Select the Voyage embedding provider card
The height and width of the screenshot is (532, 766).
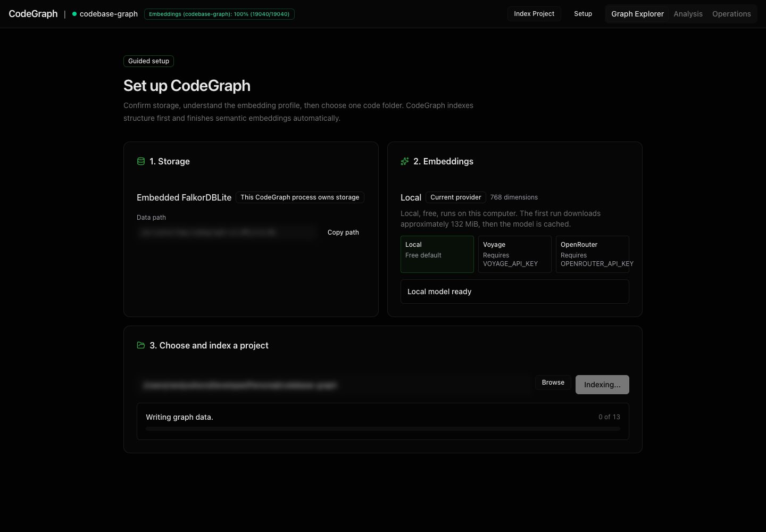[515, 254]
